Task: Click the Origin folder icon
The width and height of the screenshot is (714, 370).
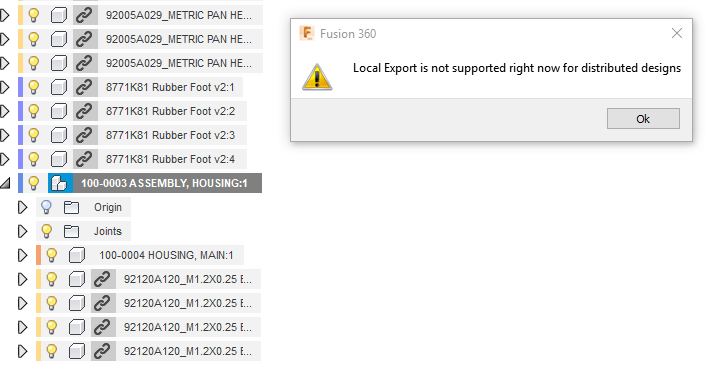Action: click(71, 208)
